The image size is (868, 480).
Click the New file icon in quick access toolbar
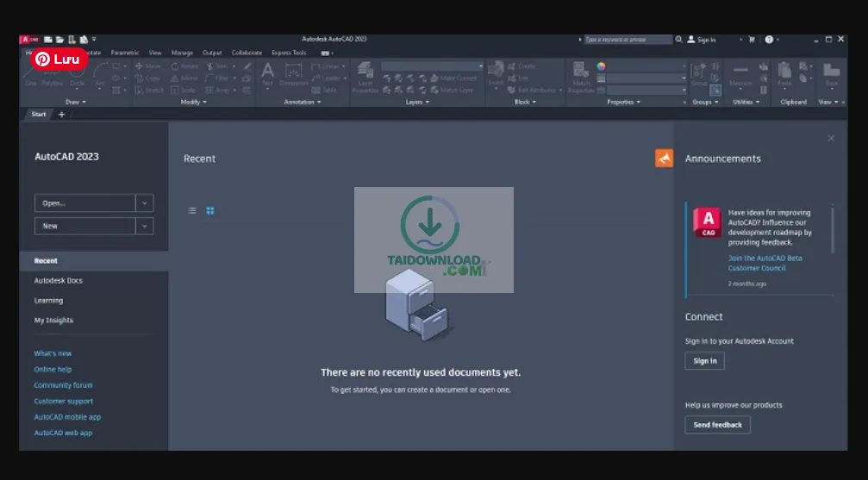pos(48,40)
